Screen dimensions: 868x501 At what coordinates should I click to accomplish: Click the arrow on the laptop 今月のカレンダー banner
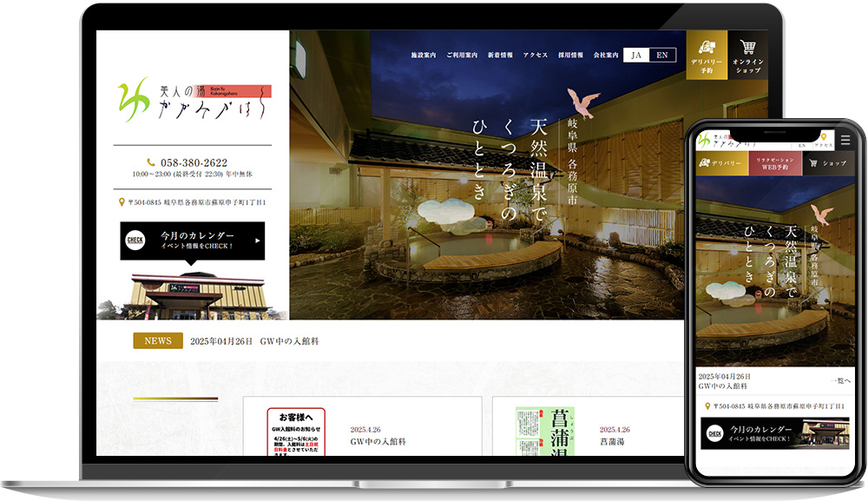[x=258, y=241]
